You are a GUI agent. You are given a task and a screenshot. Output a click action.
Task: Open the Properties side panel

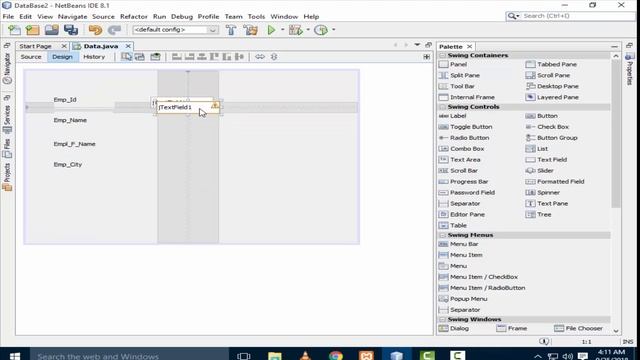pos(629,69)
